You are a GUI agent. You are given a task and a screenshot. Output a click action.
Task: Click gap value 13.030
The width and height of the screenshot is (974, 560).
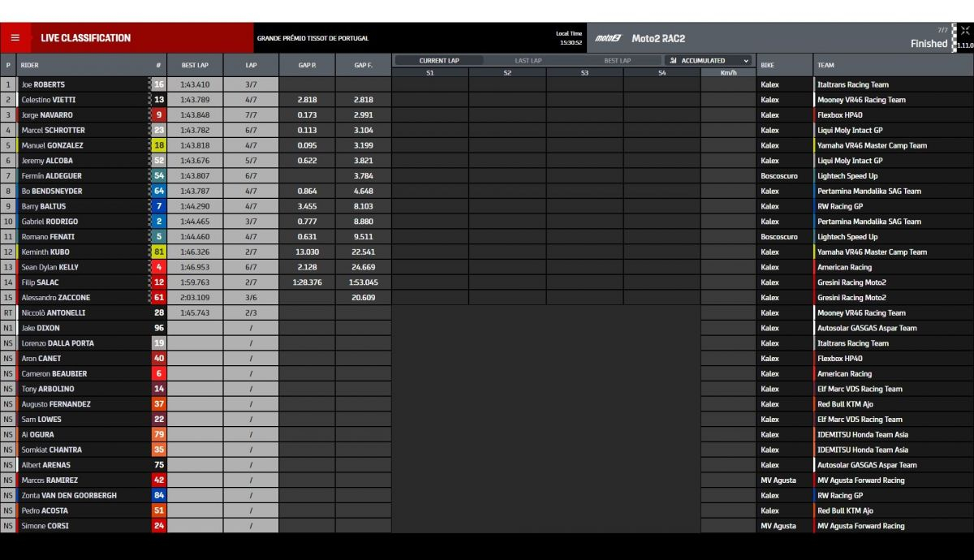[x=307, y=252]
